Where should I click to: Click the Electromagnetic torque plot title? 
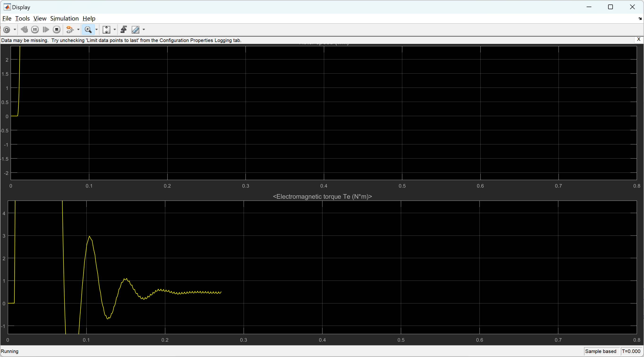pos(322,197)
